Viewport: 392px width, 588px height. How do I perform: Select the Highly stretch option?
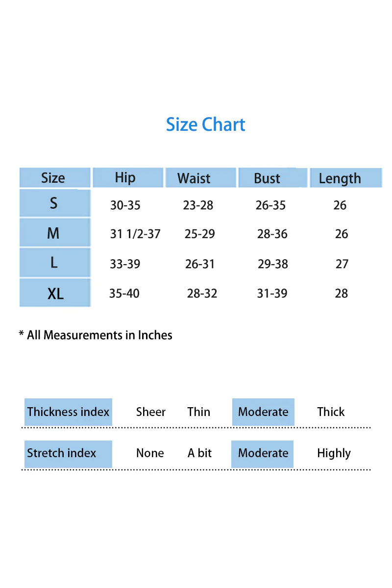tap(334, 454)
